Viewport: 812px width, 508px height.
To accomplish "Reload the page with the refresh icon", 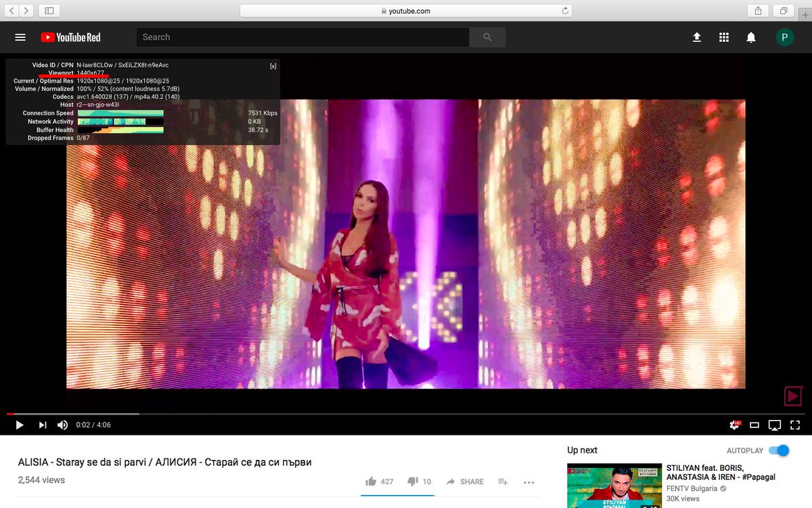I will (565, 11).
